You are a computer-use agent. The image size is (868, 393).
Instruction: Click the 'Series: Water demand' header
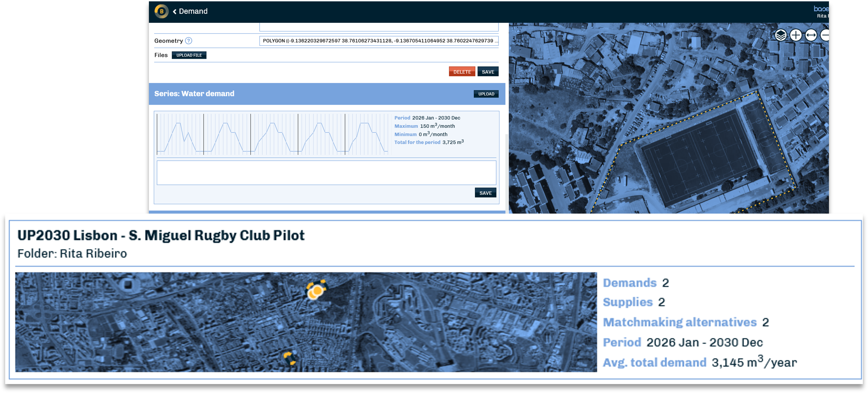point(194,94)
